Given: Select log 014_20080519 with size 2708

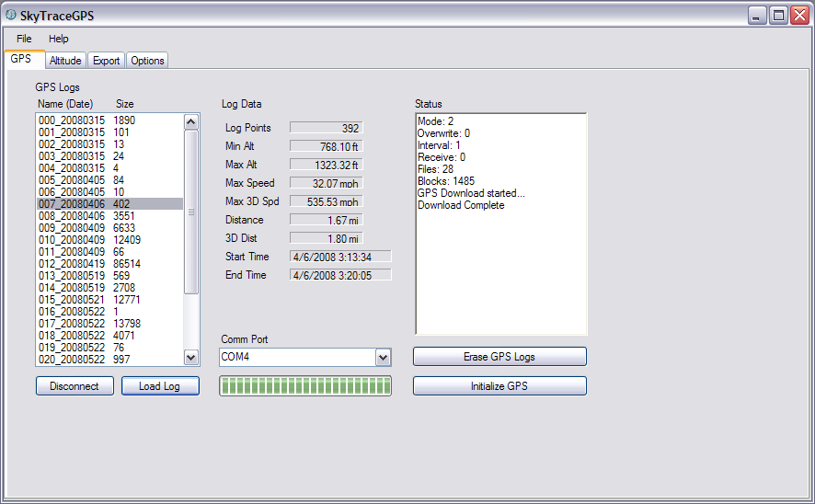Looking at the screenshot, I should click(x=109, y=287).
